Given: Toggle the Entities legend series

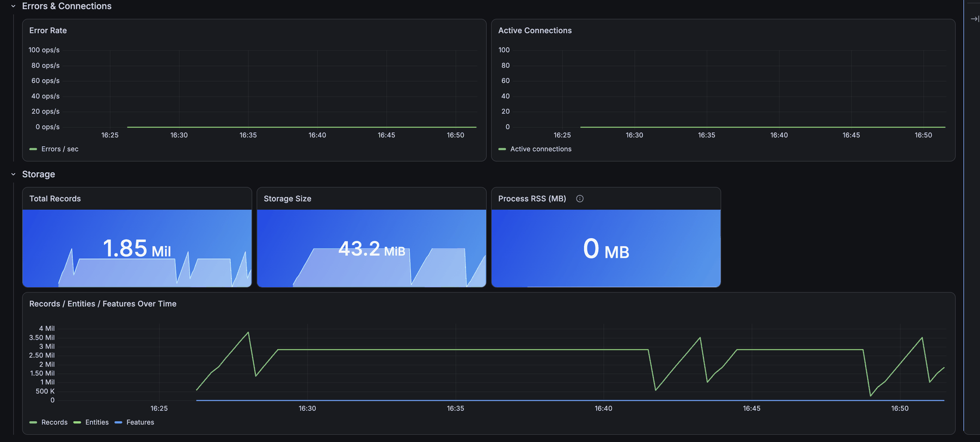Looking at the screenshot, I should 97,422.
